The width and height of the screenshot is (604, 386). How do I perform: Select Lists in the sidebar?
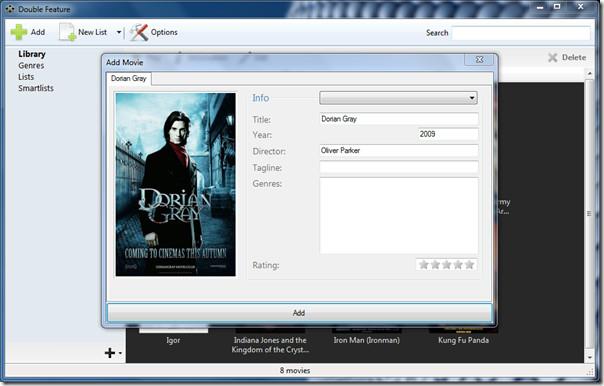tap(26, 77)
